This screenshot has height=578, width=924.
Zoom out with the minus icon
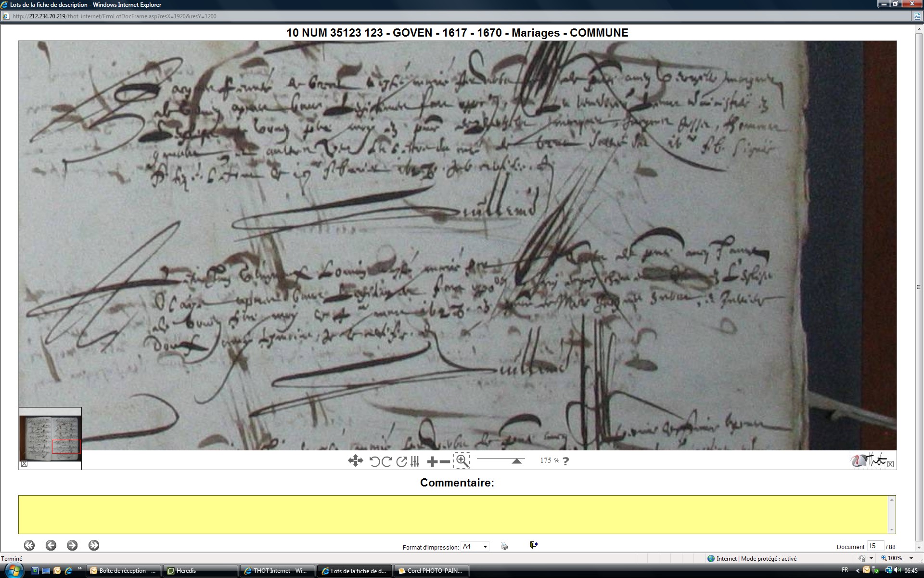coord(445,461)
